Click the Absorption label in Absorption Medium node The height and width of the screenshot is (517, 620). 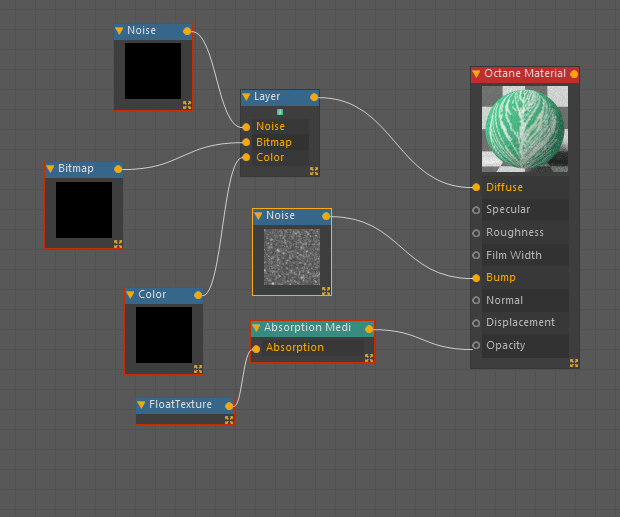coord(295,347)
